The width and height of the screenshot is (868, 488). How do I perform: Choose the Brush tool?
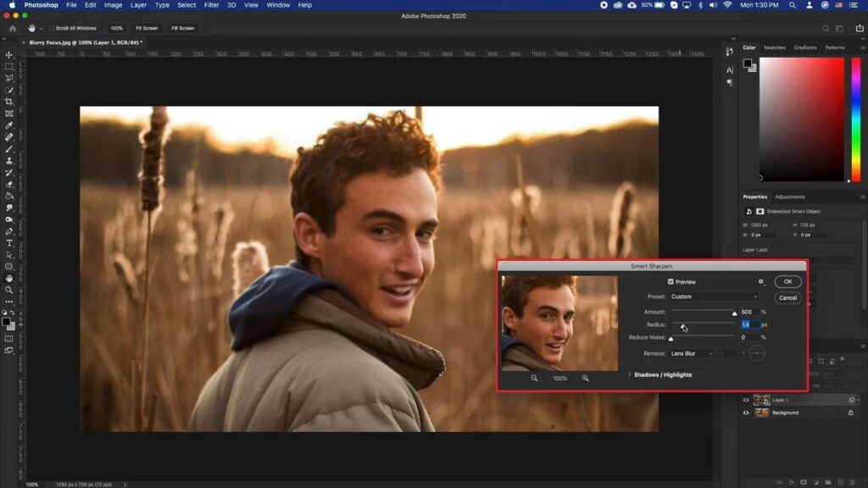[9, 149]
